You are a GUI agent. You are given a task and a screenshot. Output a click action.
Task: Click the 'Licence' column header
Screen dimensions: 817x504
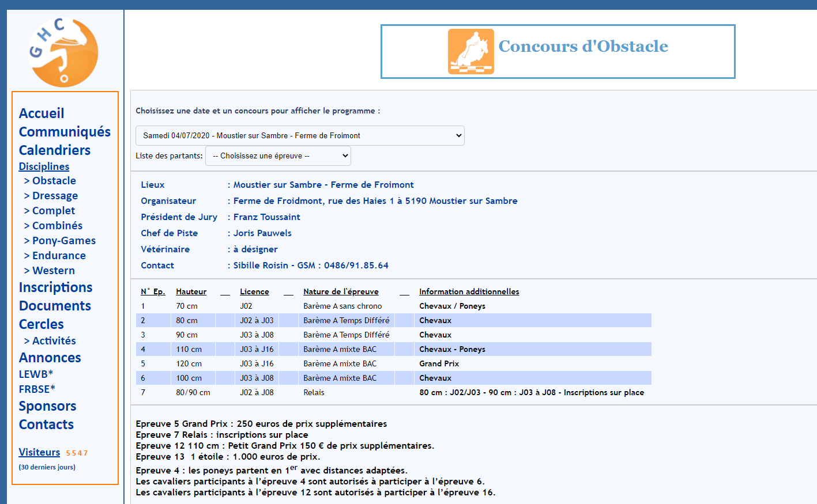(x=254, y=291)
